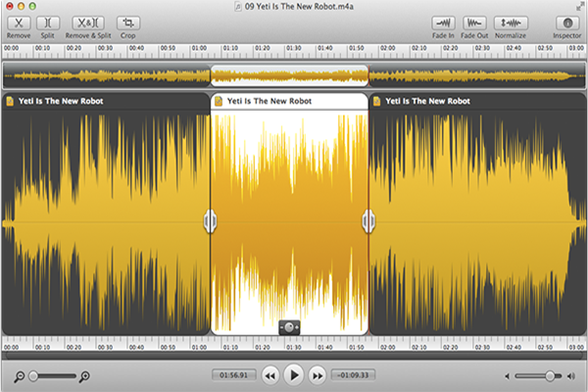This screenshot has width=588, height=392.
Task: Click the zoom slider handle
Action: [34, 375]
